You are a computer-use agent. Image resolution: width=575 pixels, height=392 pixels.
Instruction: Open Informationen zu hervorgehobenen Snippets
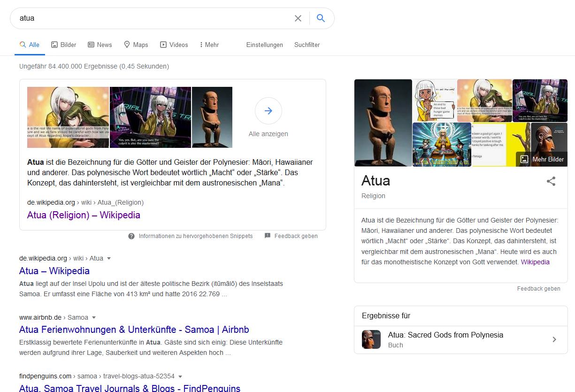coord(196,236)
